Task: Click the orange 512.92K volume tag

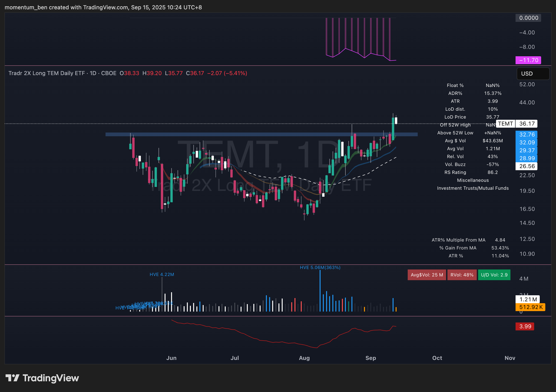Action: [x=530, y=307]
